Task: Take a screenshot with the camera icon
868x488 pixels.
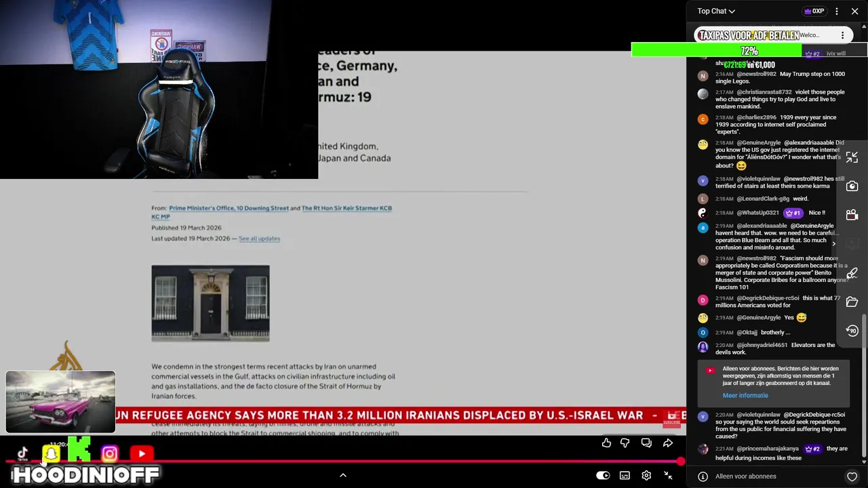Action: coord(852,186)
